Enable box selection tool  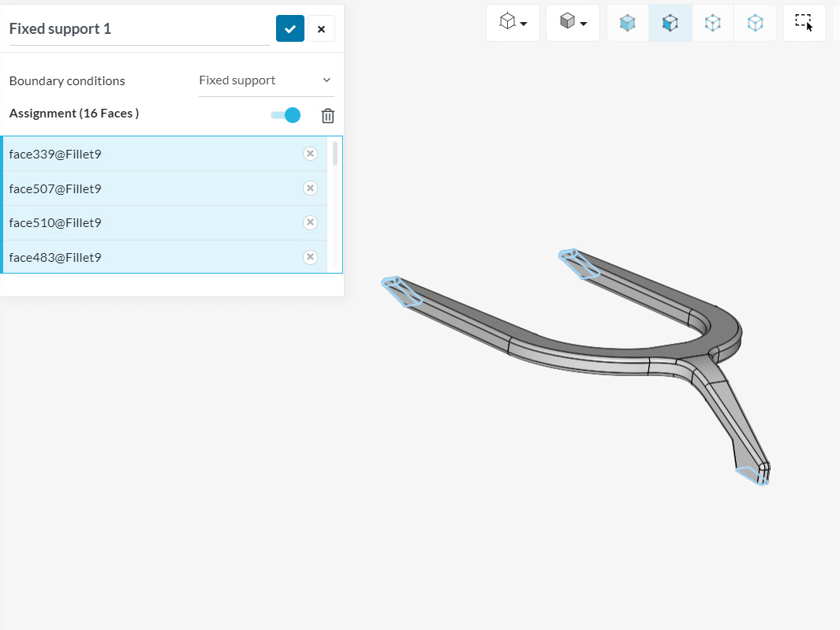point(804,23)
